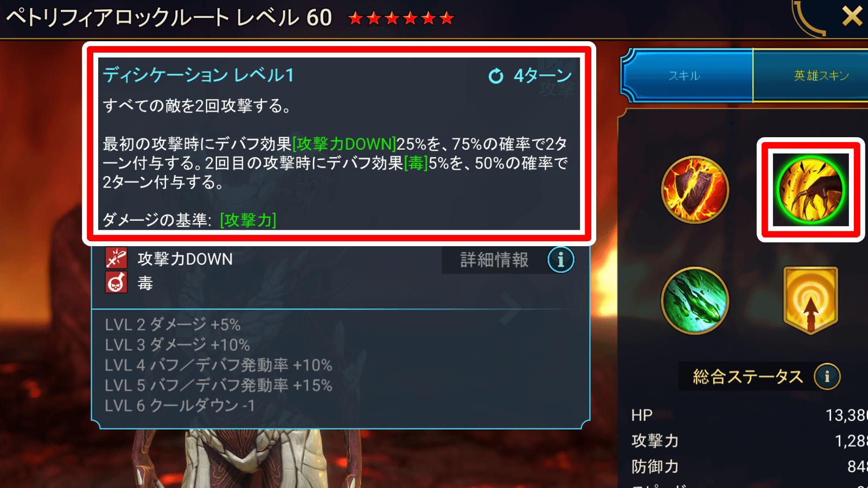Click the green [毒] keyword link
868x488 pixels.
click(x=416, y=163)
